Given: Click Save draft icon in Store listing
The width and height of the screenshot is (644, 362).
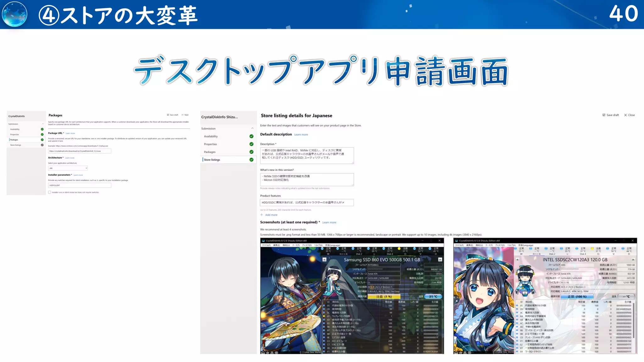Looking at the screenshot, I should pyautogui.click(x=604, y=115).
